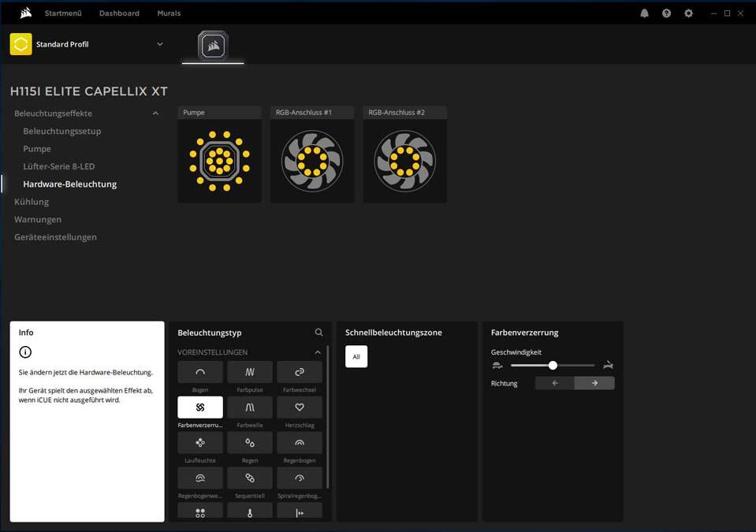The width and height of the screenshot is (756, 532).
Task: Collapse the Beleuchtungseffekte section chevron
Action: point(155,113)
